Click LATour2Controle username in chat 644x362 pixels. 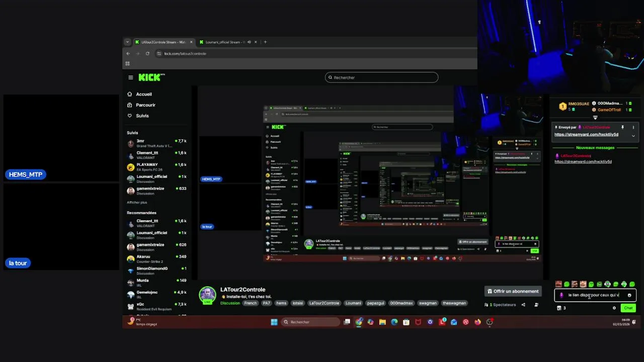(575, 156)
